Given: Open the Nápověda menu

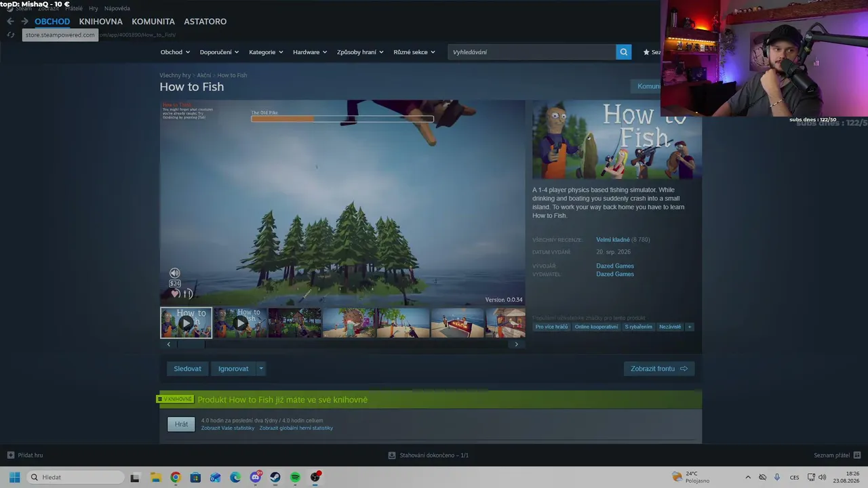Looking at the screenshot, I should tap(117, 8).
